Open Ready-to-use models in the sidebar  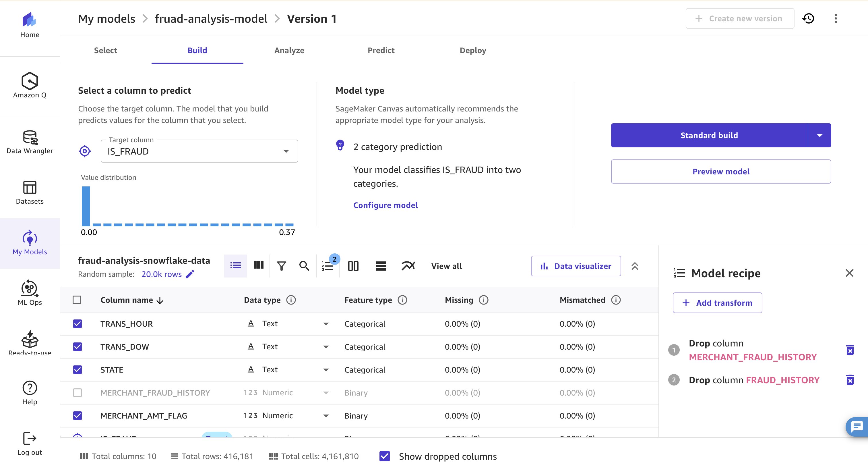pyautogui.click(x=30, y=342)
